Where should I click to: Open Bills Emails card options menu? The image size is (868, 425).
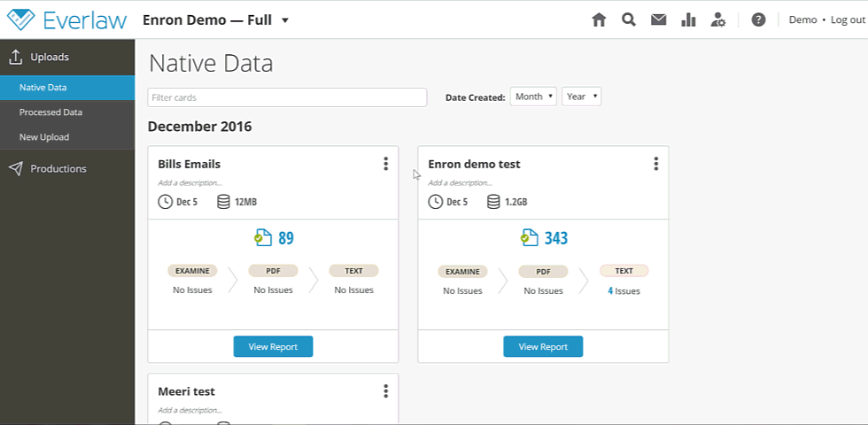(386, 164)
